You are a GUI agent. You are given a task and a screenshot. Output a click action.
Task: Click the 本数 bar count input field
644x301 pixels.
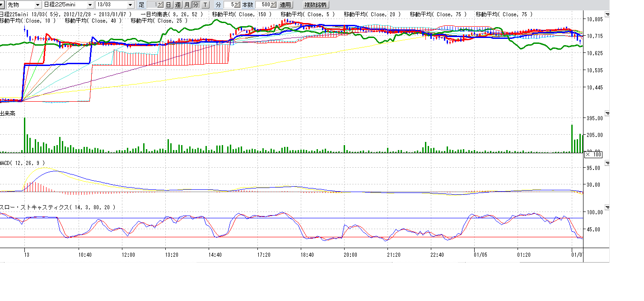(x=263, y=5)
